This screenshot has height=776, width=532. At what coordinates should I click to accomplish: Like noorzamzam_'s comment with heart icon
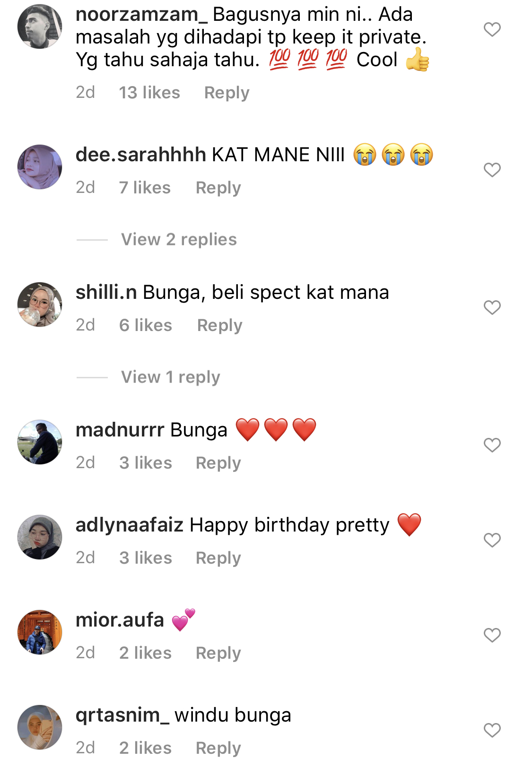(492, 30)
